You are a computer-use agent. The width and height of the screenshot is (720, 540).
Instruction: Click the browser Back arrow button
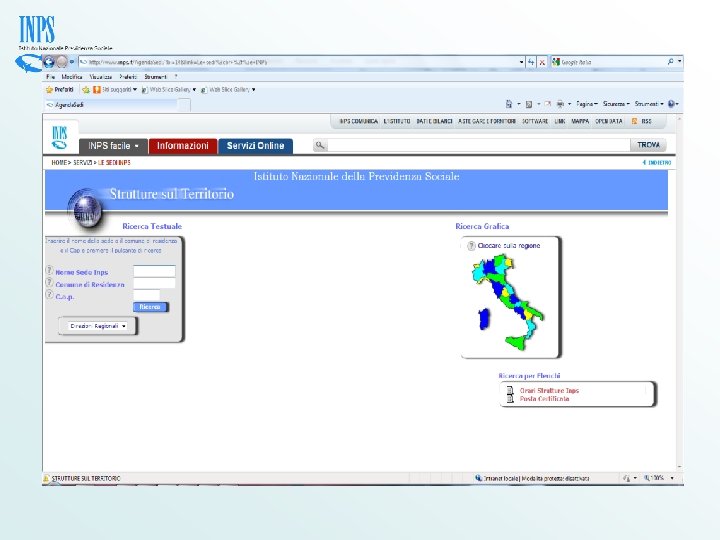[49, 62]
